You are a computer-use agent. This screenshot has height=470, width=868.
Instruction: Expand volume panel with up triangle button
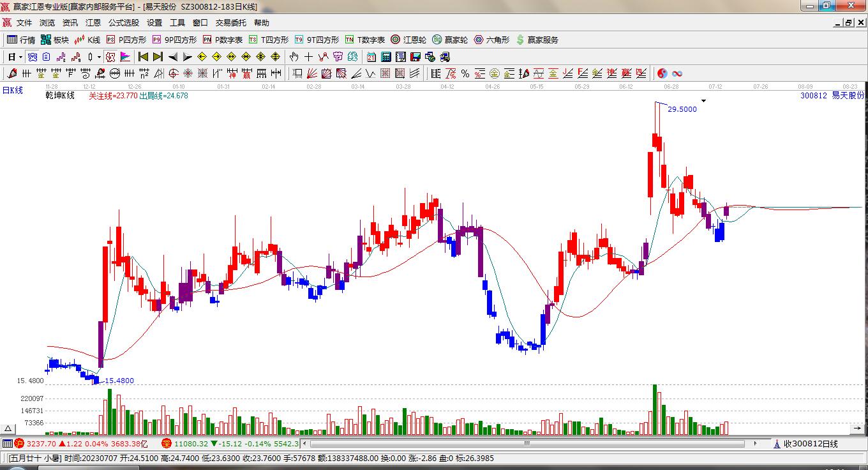[x=8, y=428]
